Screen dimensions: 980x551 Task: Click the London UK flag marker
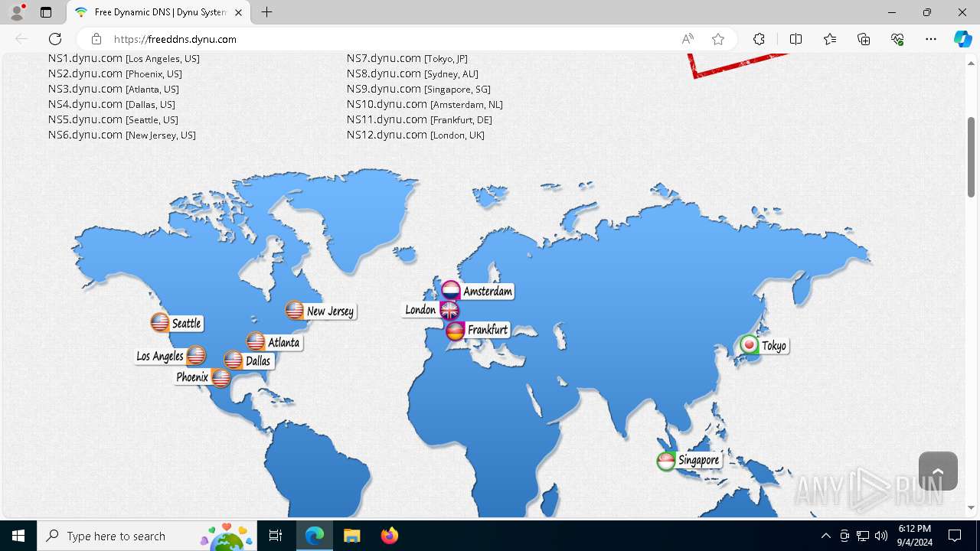[x=449, y=310]
